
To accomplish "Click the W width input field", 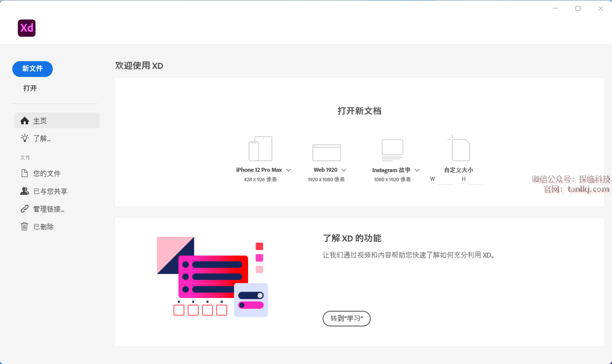I will point(445,180).
